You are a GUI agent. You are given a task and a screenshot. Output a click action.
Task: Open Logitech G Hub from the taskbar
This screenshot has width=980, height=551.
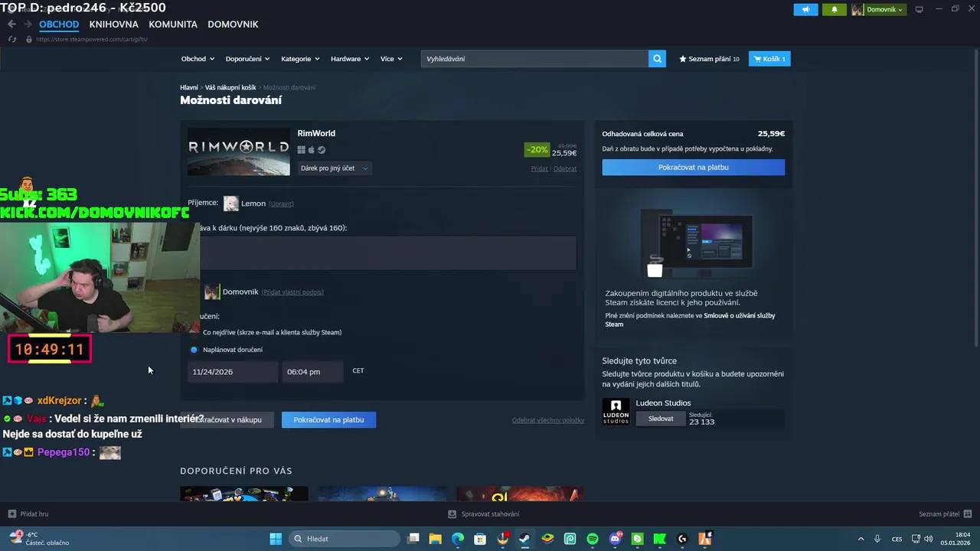(x=682, y=539)
